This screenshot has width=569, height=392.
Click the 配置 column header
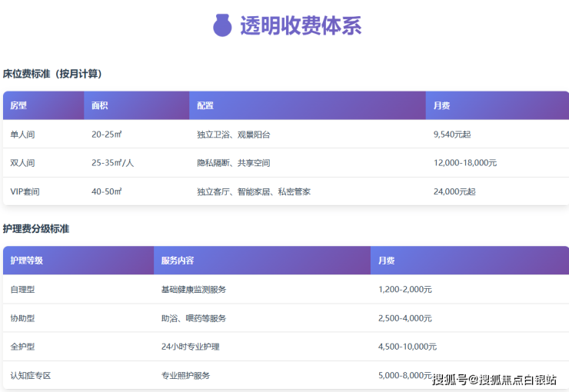click(205, 105)
